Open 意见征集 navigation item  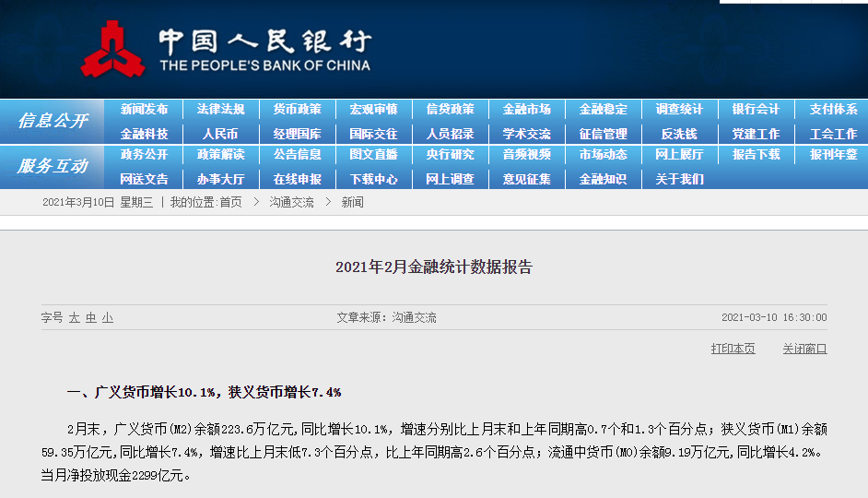point(526,180)
